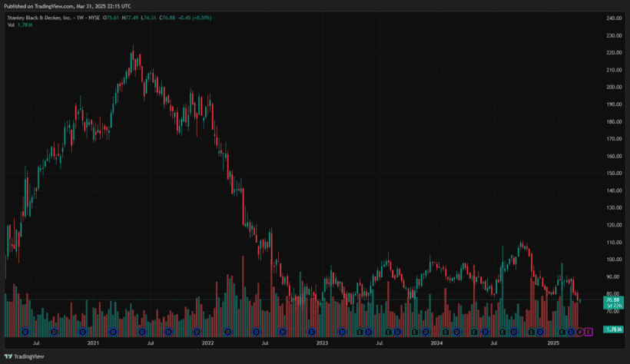Click the 2023 label on time axis
This screenshot has width=630, height=364.
(322, 343)
